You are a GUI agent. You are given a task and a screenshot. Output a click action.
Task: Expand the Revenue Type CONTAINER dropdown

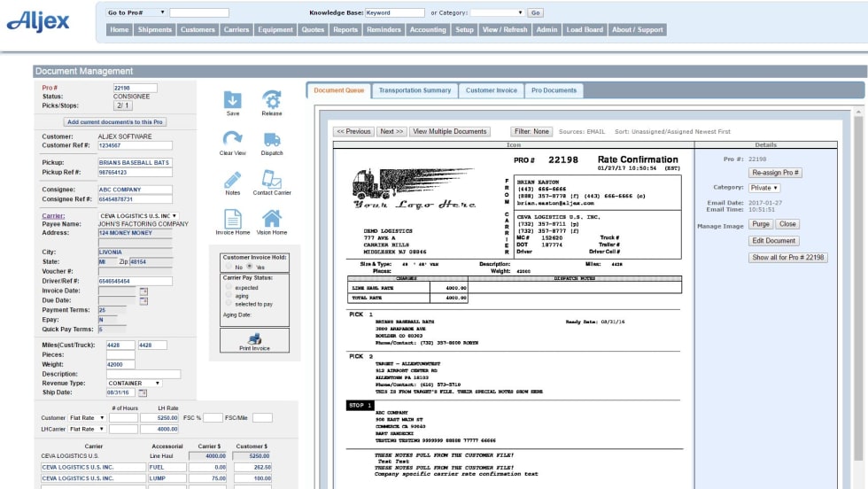[133, 383]
